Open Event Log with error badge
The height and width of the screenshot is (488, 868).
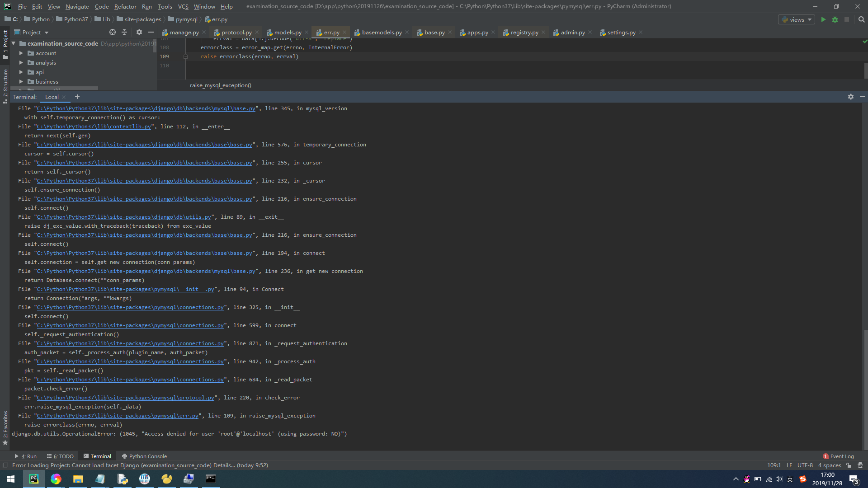[838, 456]
